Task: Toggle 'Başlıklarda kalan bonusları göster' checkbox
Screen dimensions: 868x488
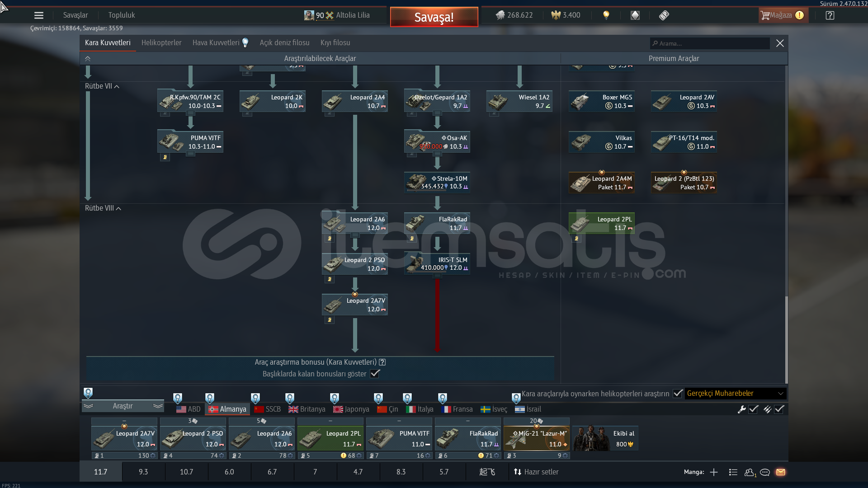Action: [375, 374]
